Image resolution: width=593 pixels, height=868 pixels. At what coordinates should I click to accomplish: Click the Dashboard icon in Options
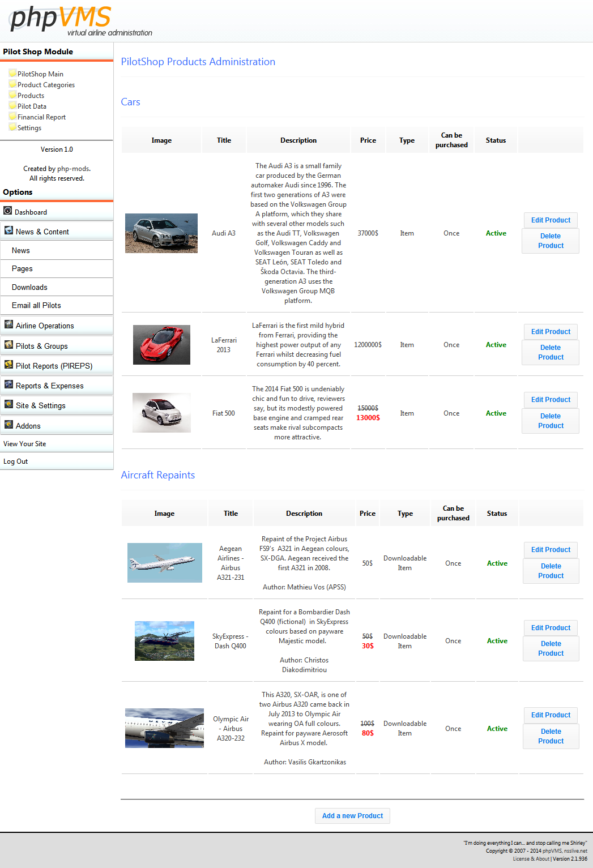pyautogui.click(x=8, y=211)
